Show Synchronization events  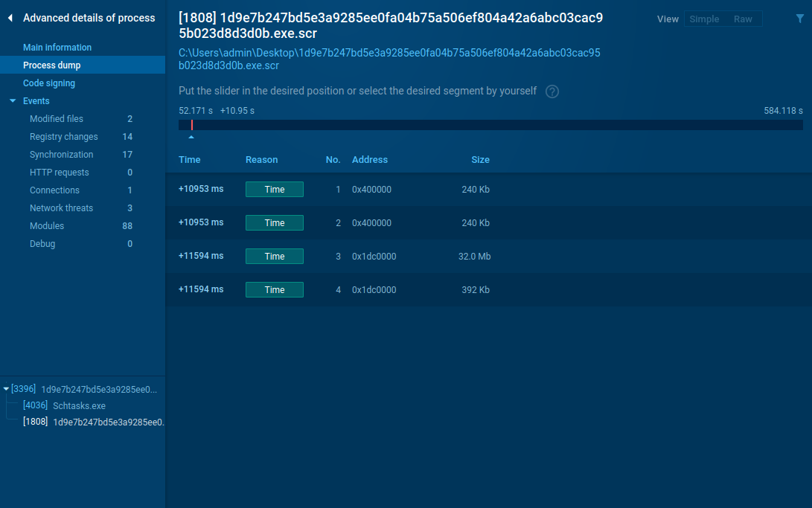[62, 154]
